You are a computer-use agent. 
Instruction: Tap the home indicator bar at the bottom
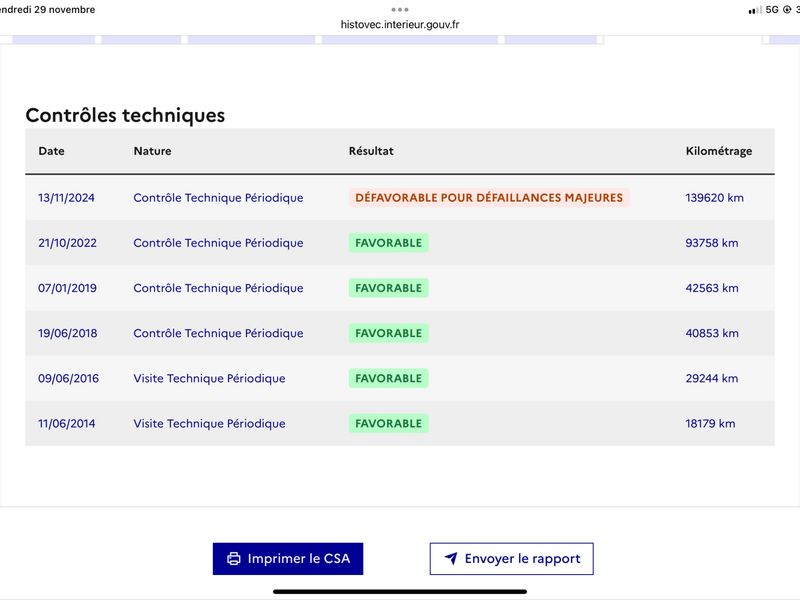point(400,592)
